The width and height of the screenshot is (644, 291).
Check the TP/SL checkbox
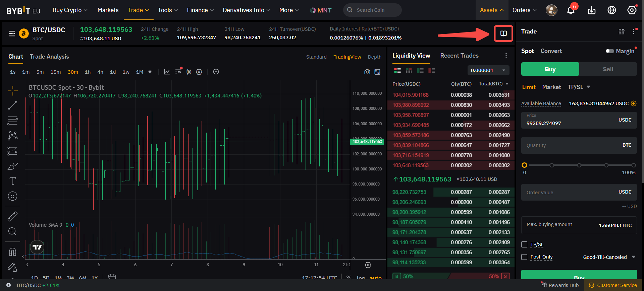point(524,244)
